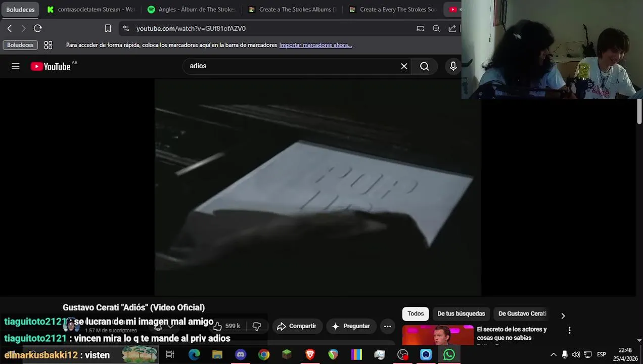Open the zoom magnifier in the address bar
Screen dimensions: 643x364
tap(436, 28)
